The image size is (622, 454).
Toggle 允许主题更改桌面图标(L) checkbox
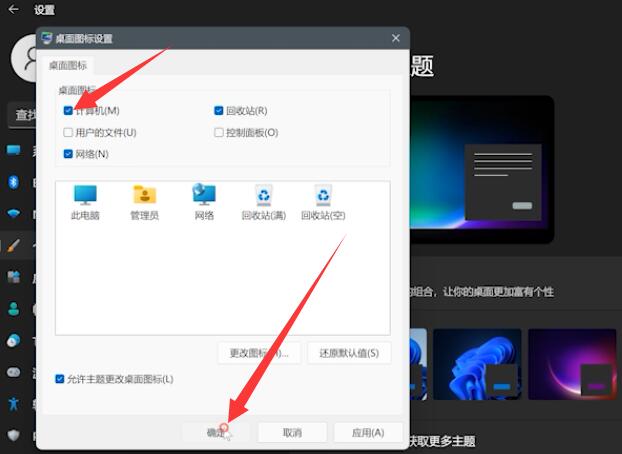(60, 379)
